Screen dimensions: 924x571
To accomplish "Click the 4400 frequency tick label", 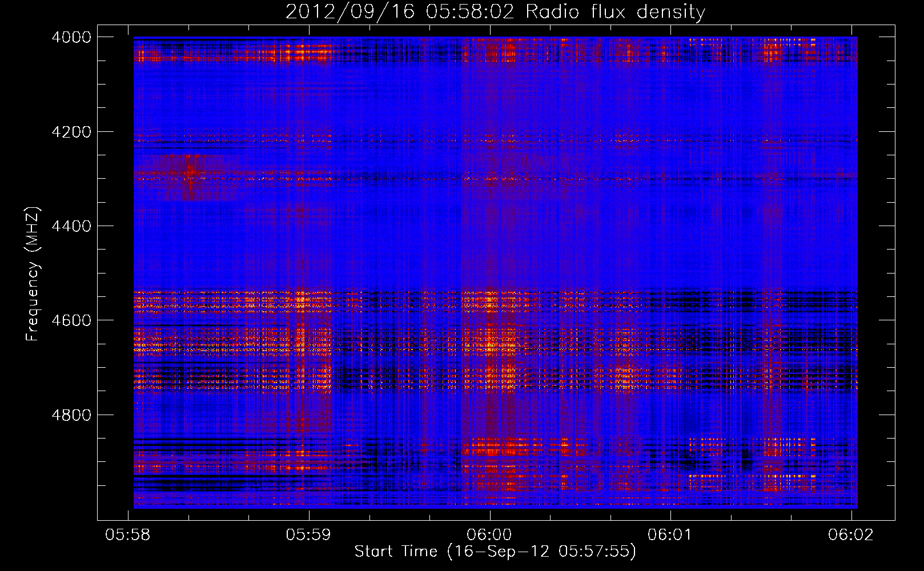I will coord(71,226).
